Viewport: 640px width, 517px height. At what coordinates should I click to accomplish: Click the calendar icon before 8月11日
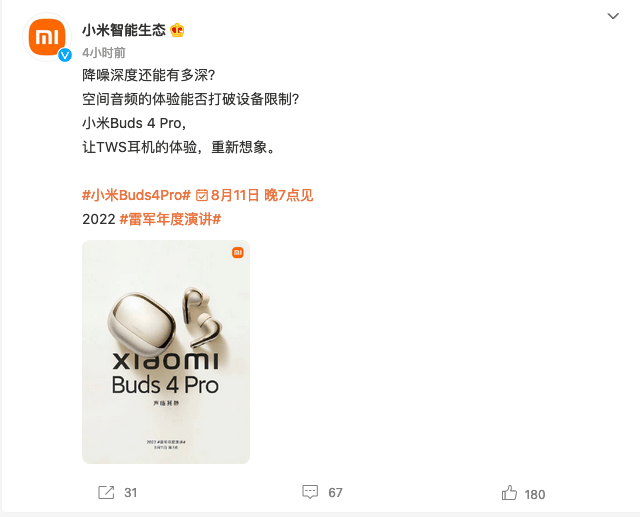[202, 195]
